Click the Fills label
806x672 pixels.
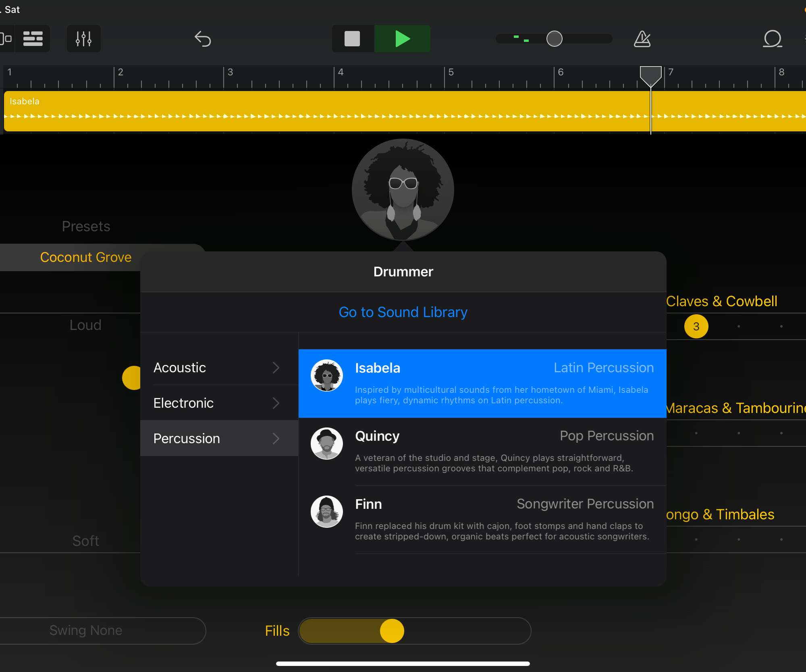[x=277, y=631]
